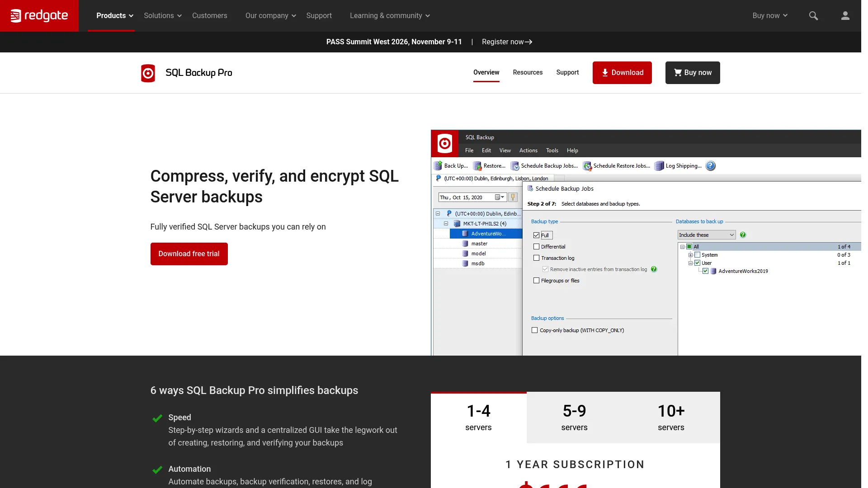Click the green help icon beside Include these
This screenshot has height=488, width=868.
pos(743,235)
